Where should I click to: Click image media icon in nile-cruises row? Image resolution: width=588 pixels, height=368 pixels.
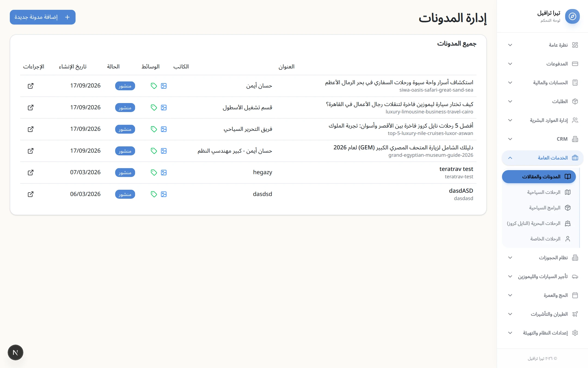click(164, 129)
